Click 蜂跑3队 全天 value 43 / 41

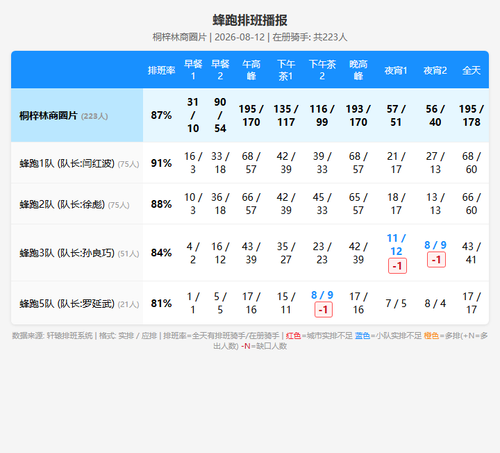tap(471, 253)
